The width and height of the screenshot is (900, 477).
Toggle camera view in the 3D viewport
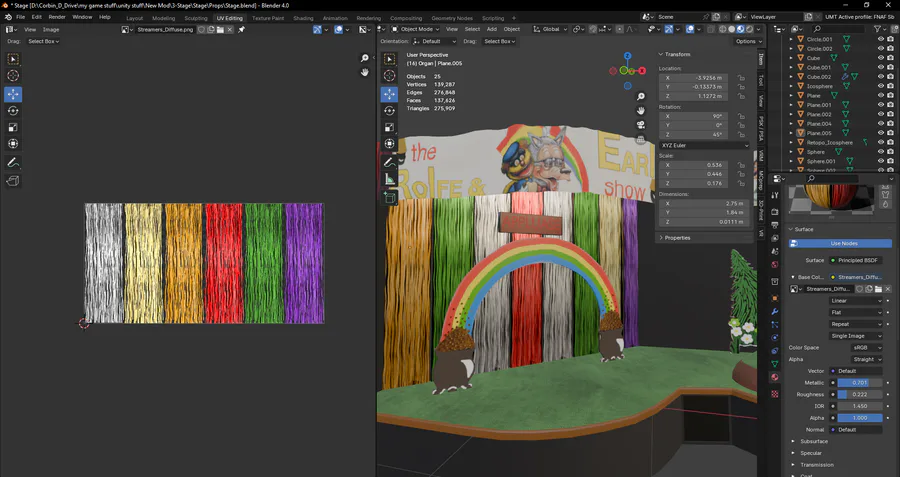click(x=640, y=125)
